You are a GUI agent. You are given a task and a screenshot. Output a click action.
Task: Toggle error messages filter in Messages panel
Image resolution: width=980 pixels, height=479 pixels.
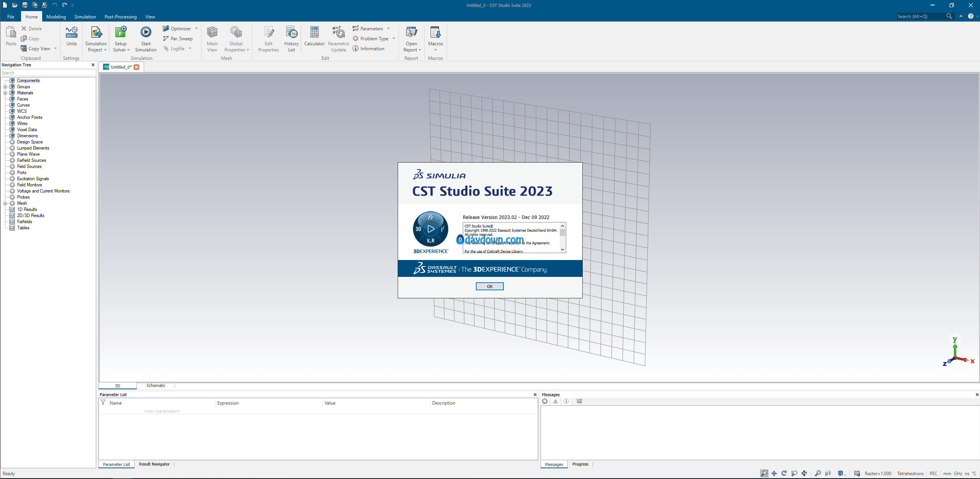[x=545, y=401]
